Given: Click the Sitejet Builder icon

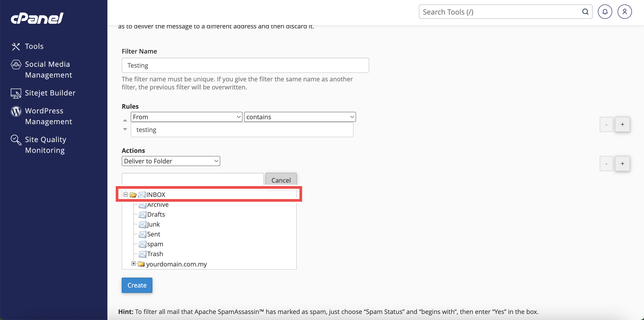Looking at the screenshot, I should pos(16,93).
